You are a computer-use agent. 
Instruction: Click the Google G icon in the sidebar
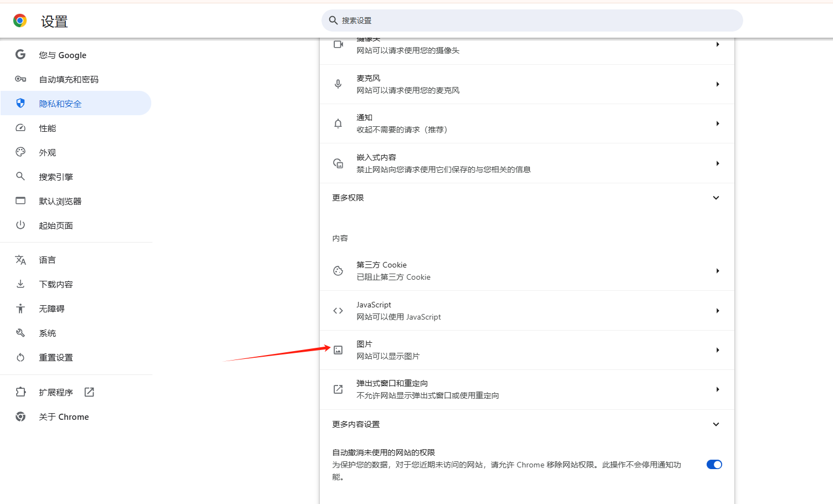pyautogui.click(x=21, y=54)
